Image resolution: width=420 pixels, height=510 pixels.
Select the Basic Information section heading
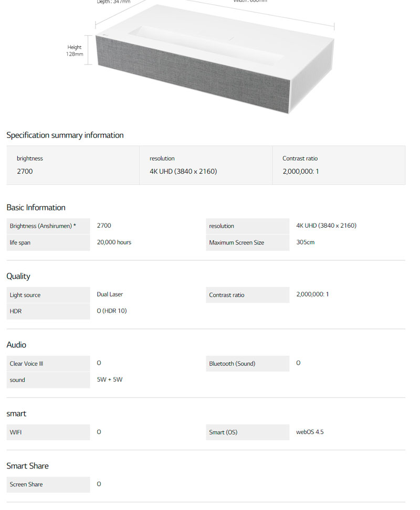[36, 207]
